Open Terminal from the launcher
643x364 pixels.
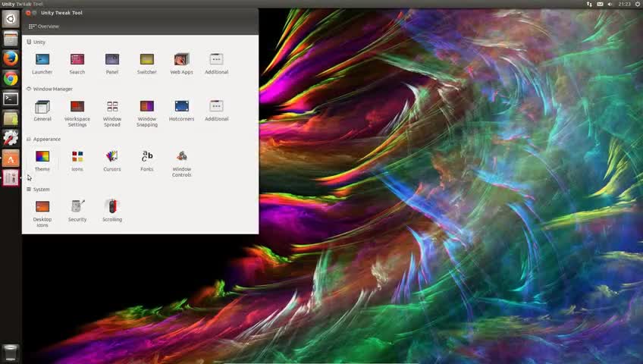point(11,99)
